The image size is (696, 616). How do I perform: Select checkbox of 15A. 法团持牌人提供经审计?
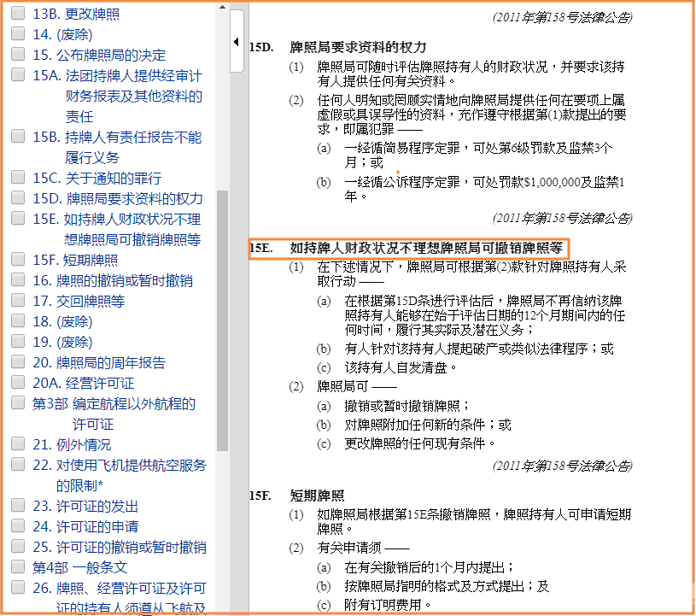click(18, 74)
